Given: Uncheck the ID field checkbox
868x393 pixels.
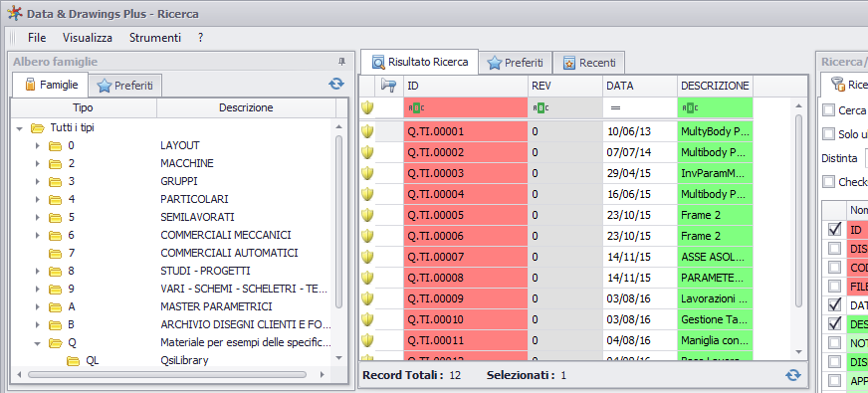Looking at the screenshot, I should (x=834, y=229).
